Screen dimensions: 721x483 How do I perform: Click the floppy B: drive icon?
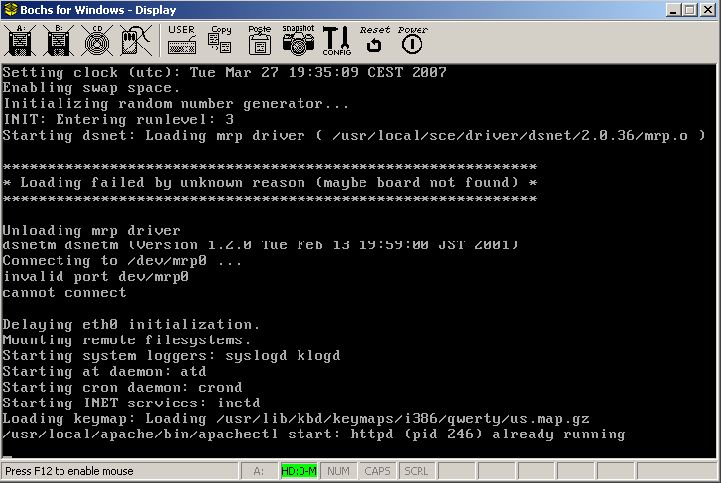(58, 41)
